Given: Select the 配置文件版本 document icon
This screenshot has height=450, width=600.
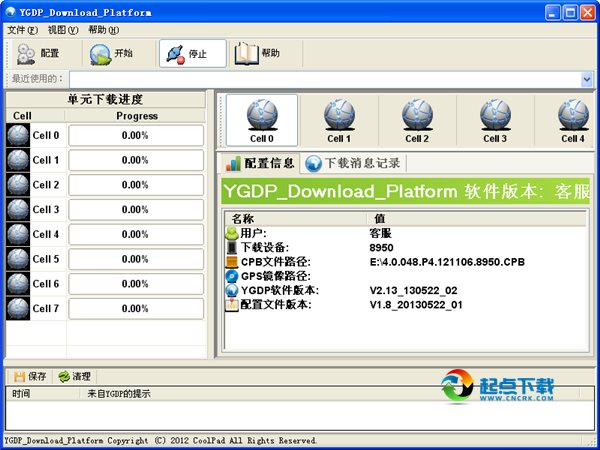Looking at the screenshot, I should pyautogui.click(x=232, y=305).
